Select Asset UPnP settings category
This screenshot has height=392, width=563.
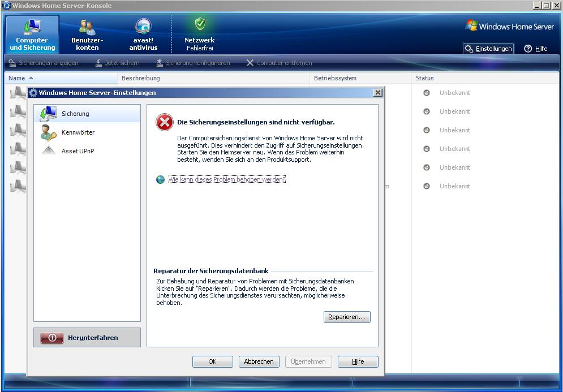[x=87, y=151]
